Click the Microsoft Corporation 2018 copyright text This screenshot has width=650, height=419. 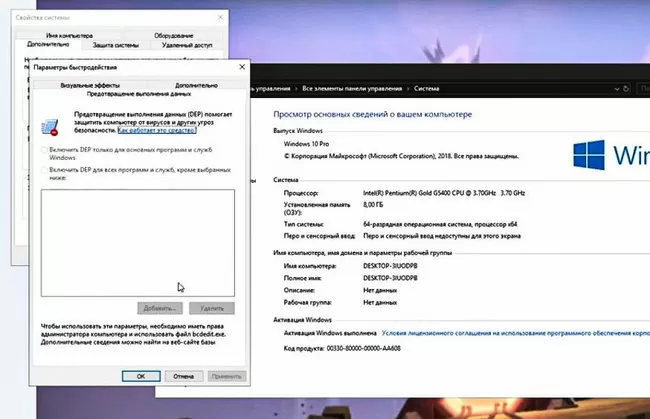401,156
